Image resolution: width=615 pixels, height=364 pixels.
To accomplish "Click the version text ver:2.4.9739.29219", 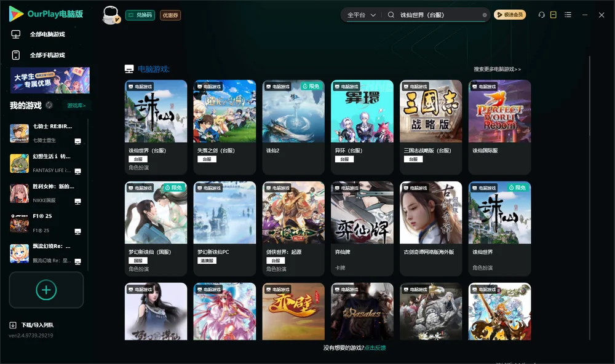I will click(31, 335).
